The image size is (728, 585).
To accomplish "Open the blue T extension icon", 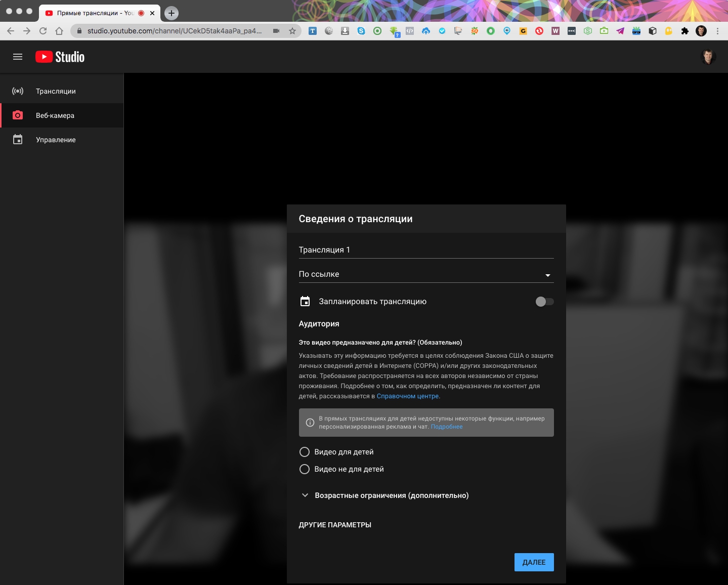I will [x=313, y=31].
